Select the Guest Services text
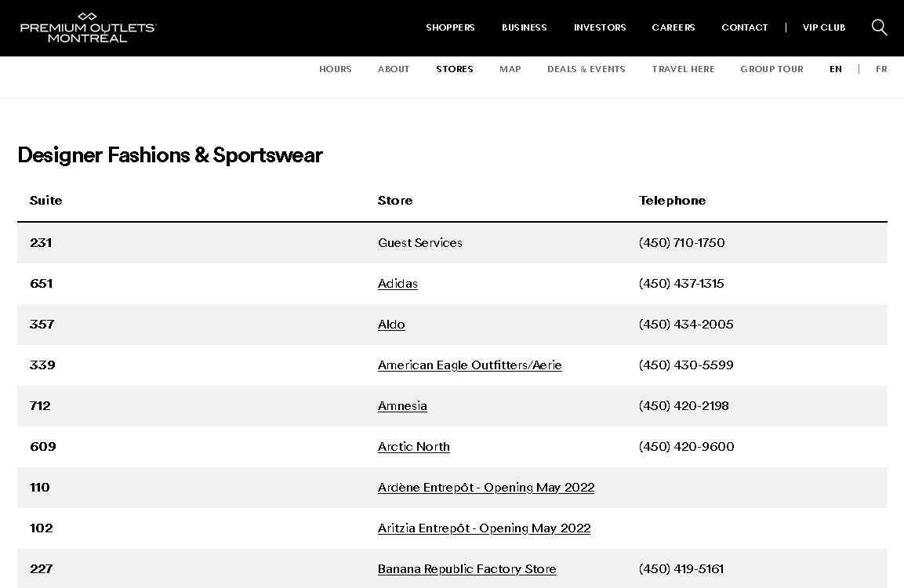The image size is (904, 588). pyautogui.click(x=420, y=243)
